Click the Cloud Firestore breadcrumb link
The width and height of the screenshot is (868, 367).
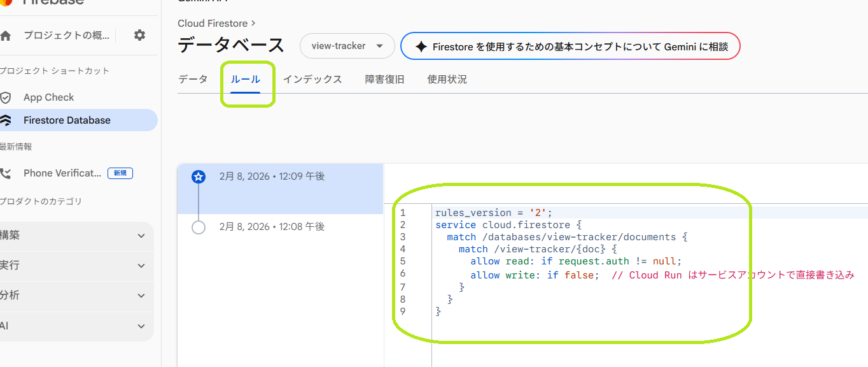tap(212, 23)
